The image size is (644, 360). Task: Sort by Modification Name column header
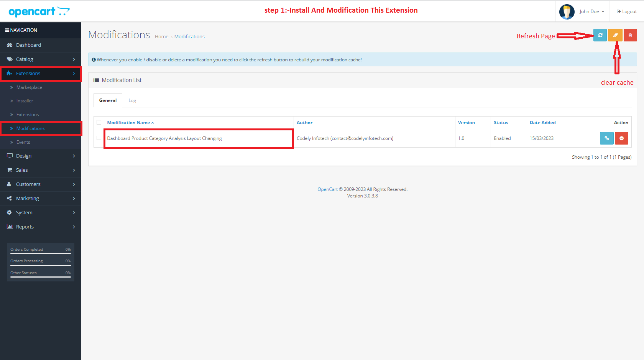point(129,123)
